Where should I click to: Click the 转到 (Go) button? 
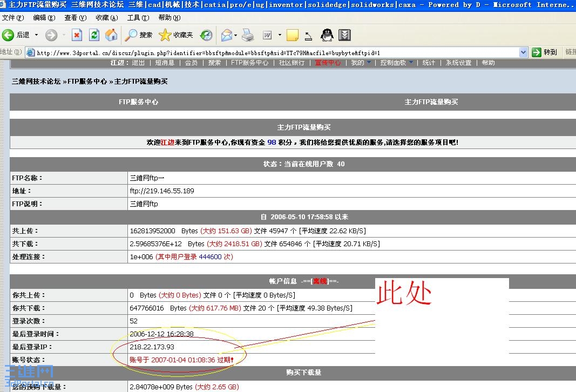click(544, 52)
